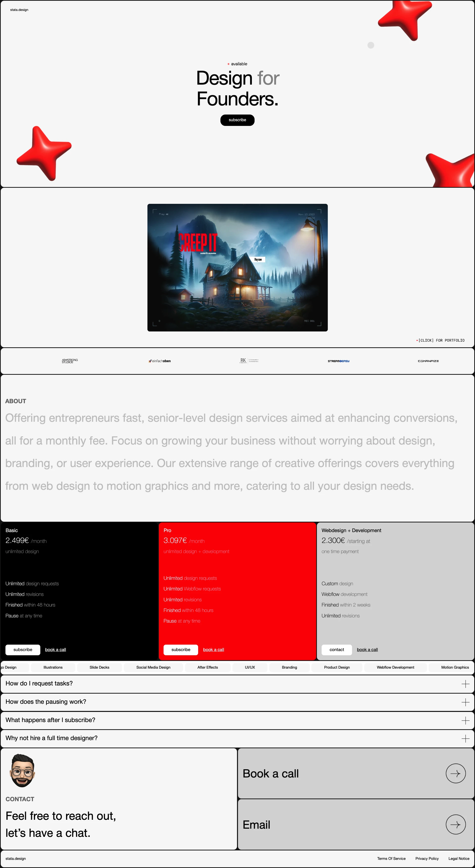Expand the How does the pausing work FAQ
The width and height of the screenshot is (475, 868).
pyautogui.click(x=237, y=701)
